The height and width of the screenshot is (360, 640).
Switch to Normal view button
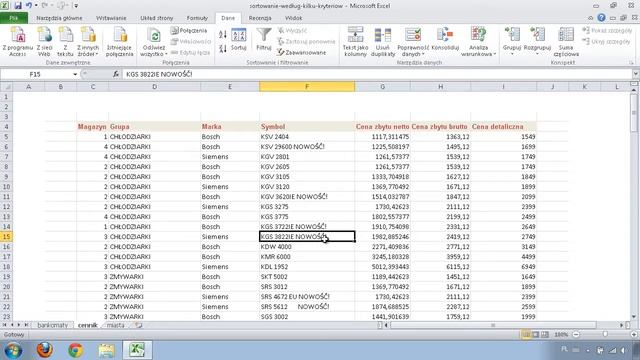pos(527,335)
